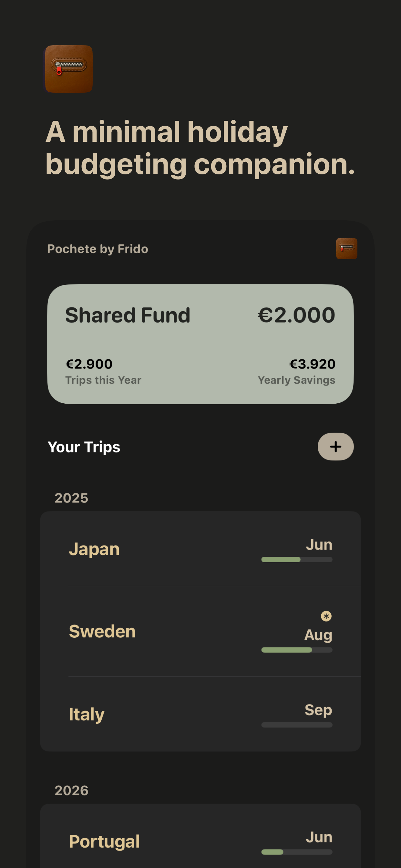Tap the Pochete by Frido label
The width and height of the screenshot is (401, 868).
click(x=98, y=249)
